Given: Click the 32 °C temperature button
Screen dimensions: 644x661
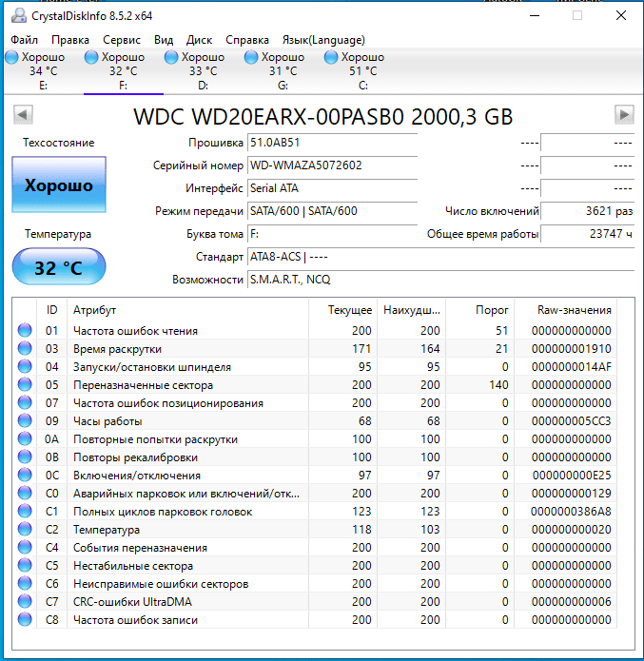Looking at the screenshot, I should coord(59,267).
